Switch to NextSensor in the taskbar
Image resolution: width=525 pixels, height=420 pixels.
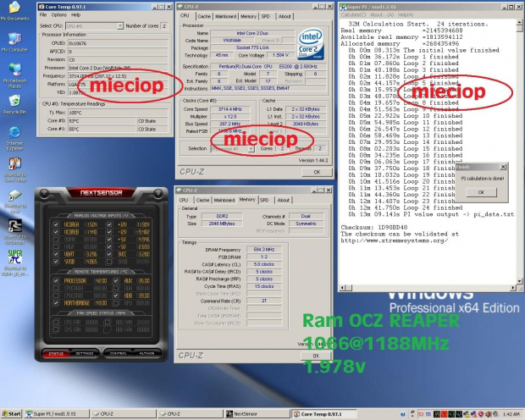click(x=257, y=414)
